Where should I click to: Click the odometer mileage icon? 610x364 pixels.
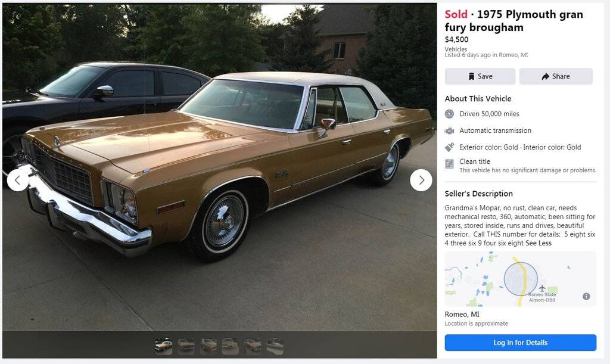click(x=450, y=114)
